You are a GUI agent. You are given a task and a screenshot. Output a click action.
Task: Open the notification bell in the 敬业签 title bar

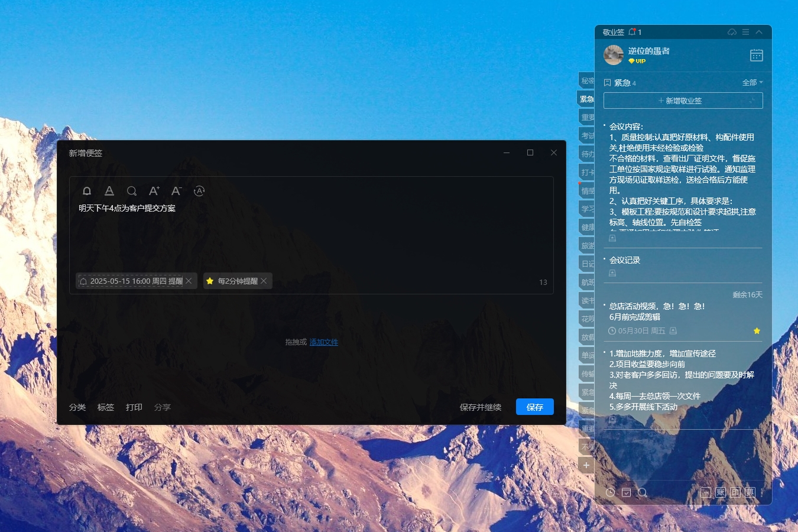[632, 32]
